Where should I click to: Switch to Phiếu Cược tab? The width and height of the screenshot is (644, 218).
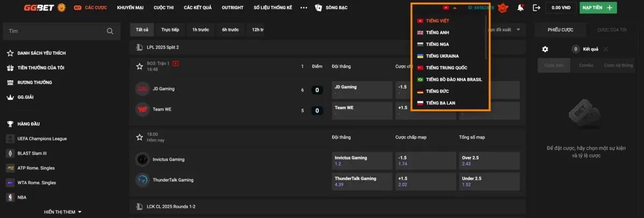(560, 30)
